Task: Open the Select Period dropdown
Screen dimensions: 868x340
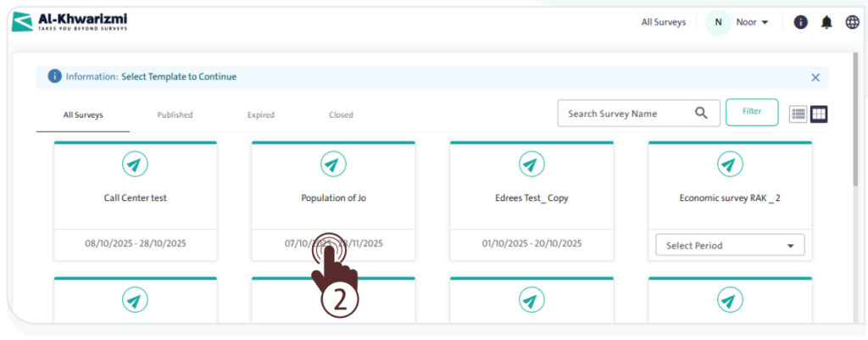Action: pos(730,246)
